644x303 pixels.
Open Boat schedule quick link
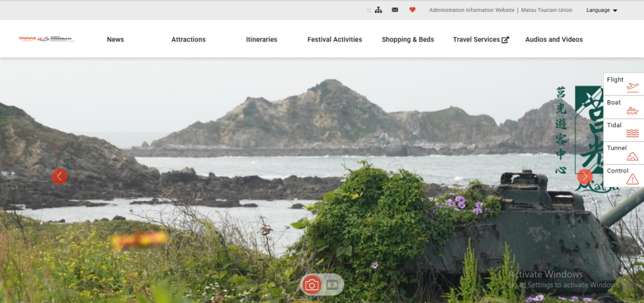pos(623,107)
